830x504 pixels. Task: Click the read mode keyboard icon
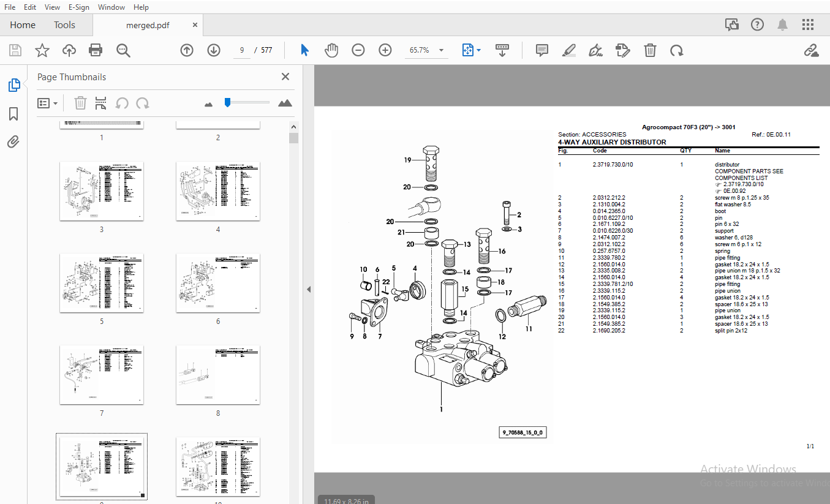[x=502, y=50]
